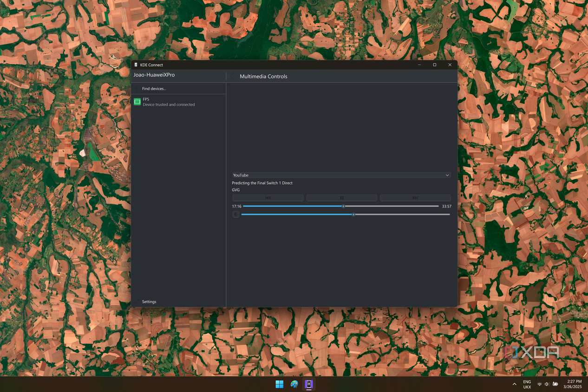Viewport: 588px width, 392px height.
Task: Open the taskbar clock and date
Action: click(x=572, y=384)
